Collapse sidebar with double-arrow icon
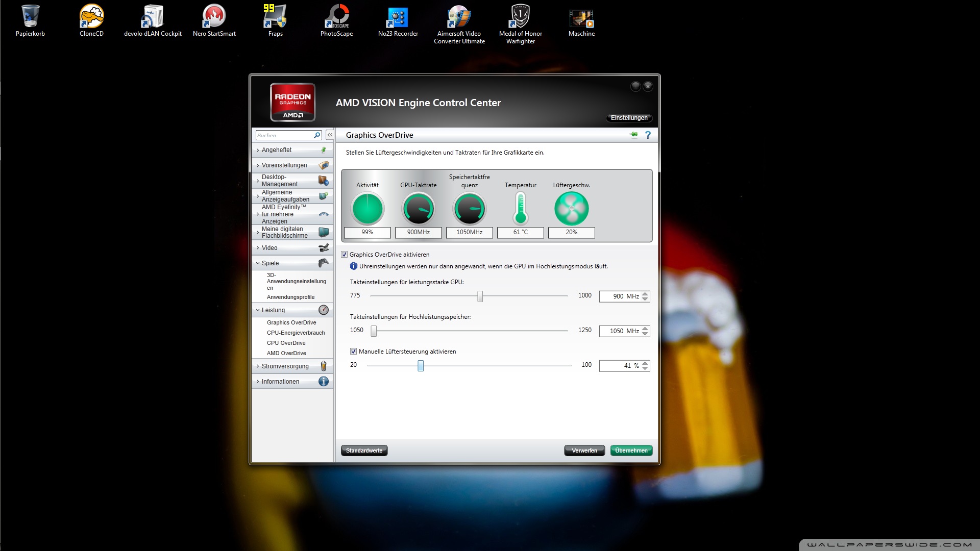 330,135
